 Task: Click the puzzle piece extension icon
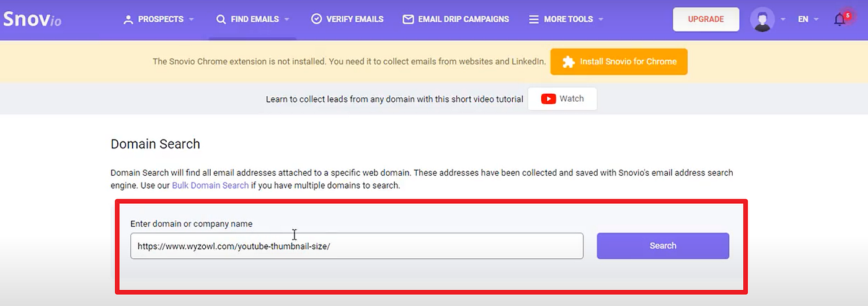(568, 62)
